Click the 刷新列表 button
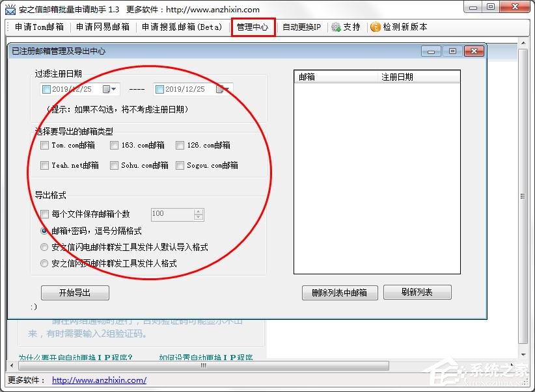Screen dimensions: 535x392 pyautogui.click(x=417, y=293)
